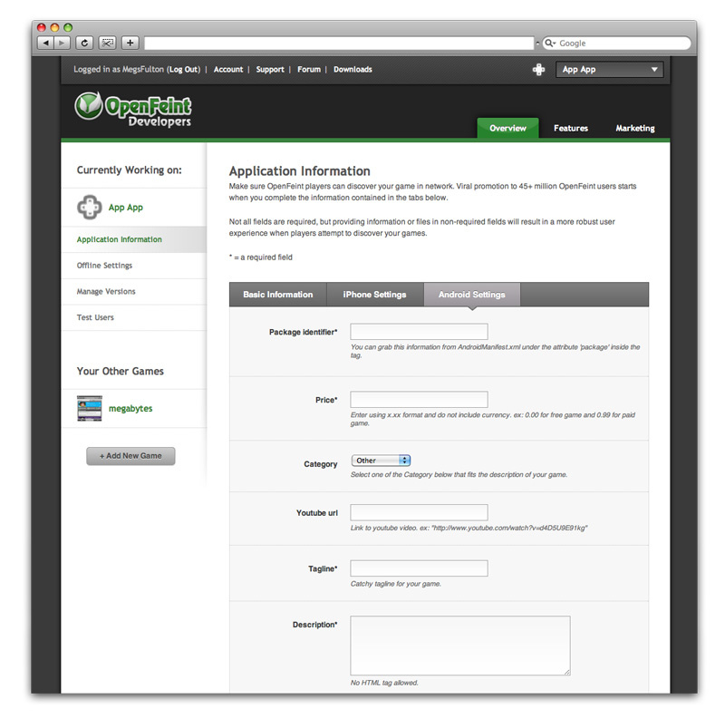
Task: Click the "Your Other Games" heading
Action: [121, 372]
